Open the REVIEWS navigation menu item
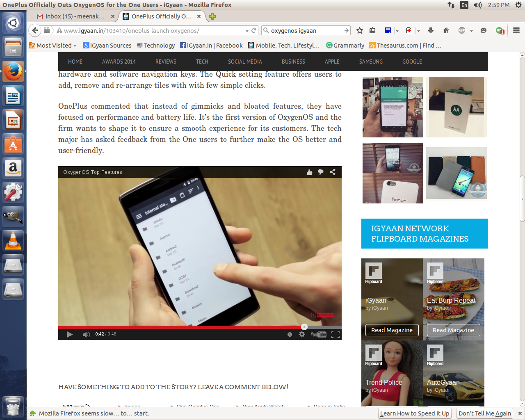The image size is (525, 420). 166,62
